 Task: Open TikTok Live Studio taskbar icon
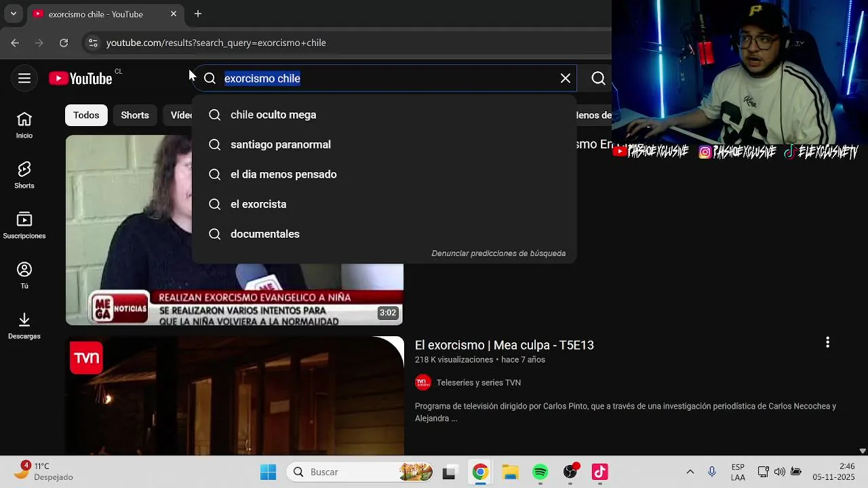coord(600,472)
